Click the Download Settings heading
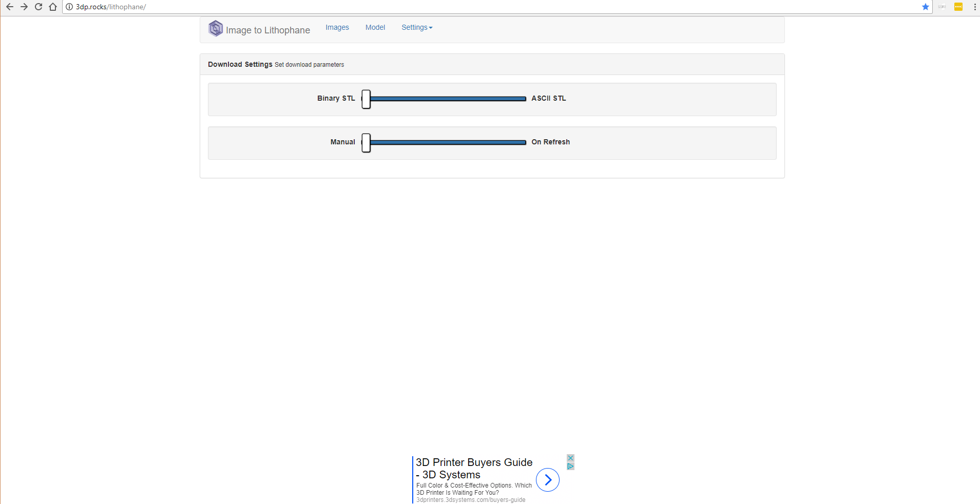Viewport: 980px width, 504px height. click(240, 64)
